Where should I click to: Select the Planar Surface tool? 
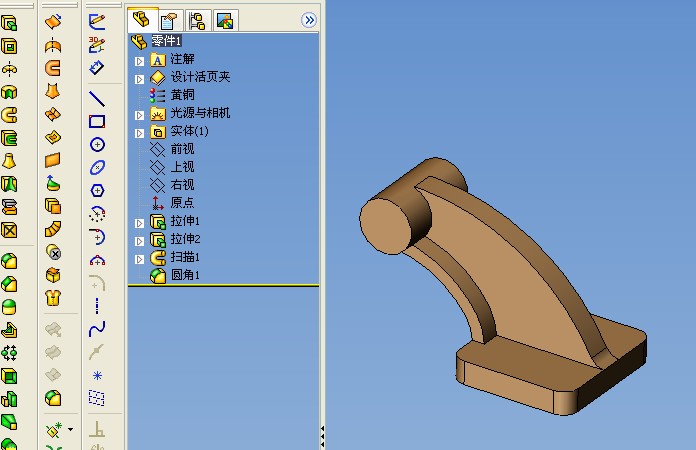click(53, 160)
